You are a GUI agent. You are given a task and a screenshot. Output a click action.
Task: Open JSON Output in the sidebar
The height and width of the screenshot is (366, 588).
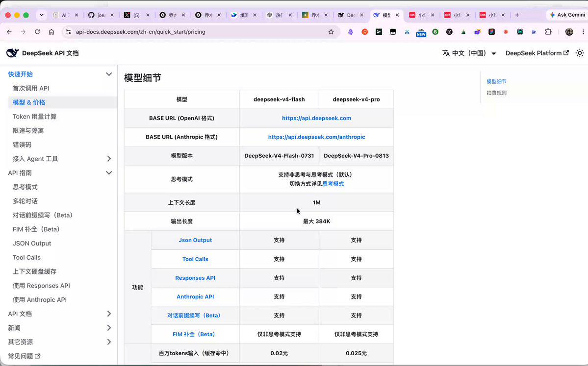32,244
